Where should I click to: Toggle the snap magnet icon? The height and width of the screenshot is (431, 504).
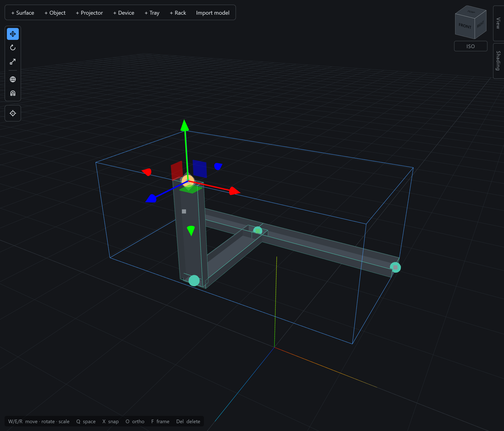[x=13, y=93]
